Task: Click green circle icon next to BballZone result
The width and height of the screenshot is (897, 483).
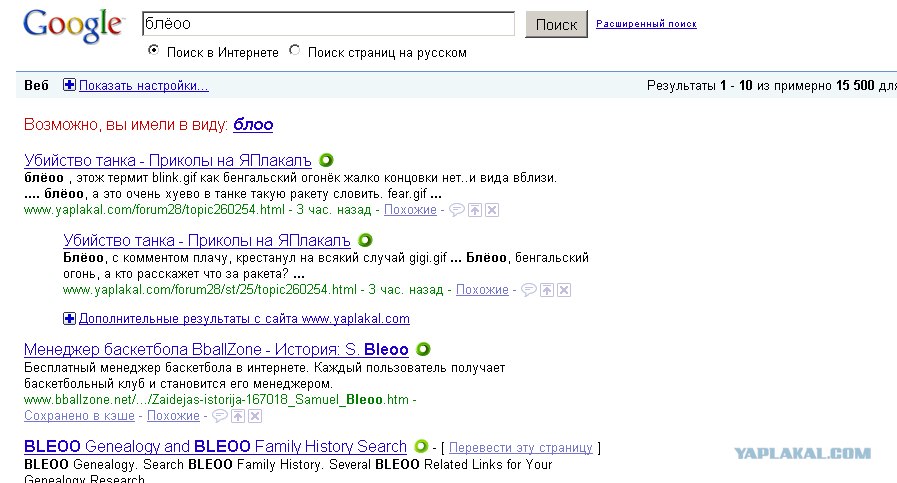Action: [423, 349]
